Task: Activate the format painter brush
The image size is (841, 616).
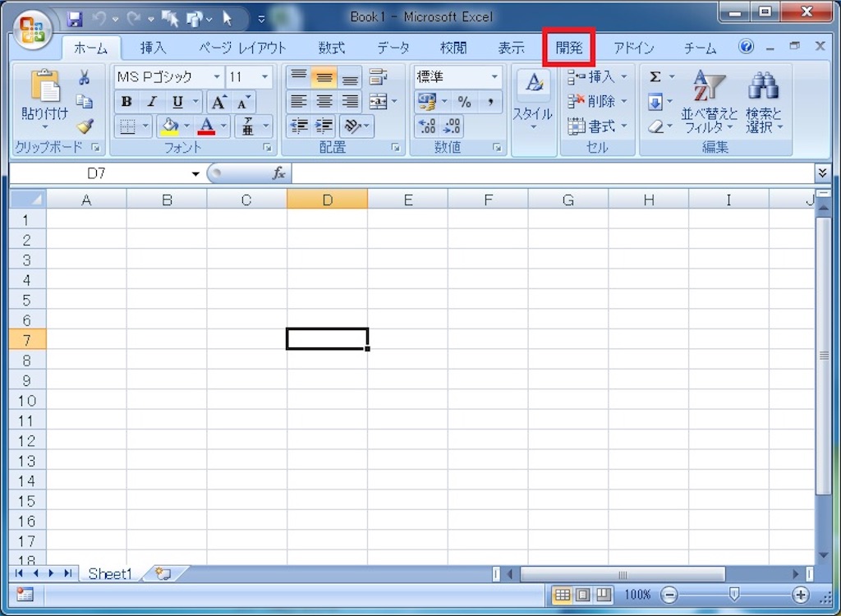Action: coord(85,126)
